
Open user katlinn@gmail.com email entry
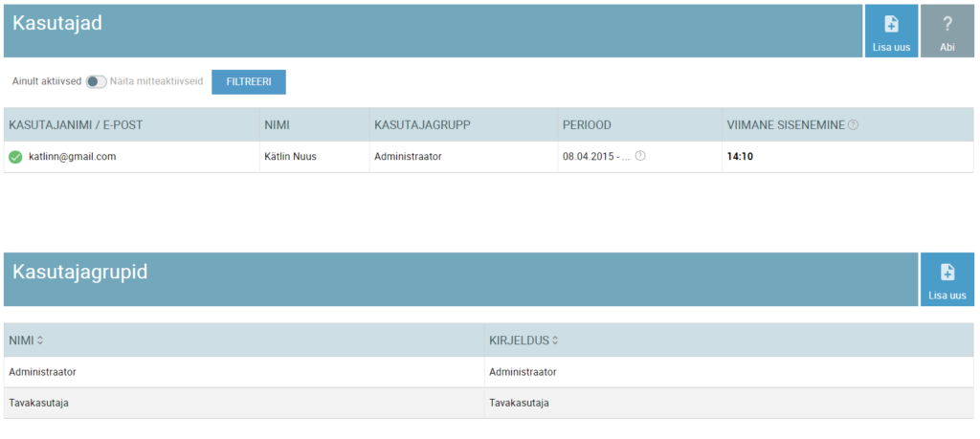pos(72,157)
